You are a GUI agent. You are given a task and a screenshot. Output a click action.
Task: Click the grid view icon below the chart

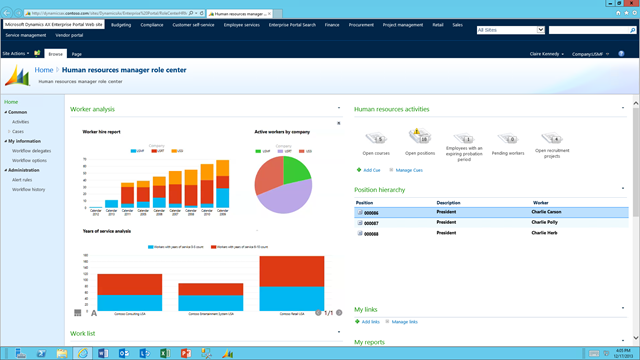click(x=78, y=313)
